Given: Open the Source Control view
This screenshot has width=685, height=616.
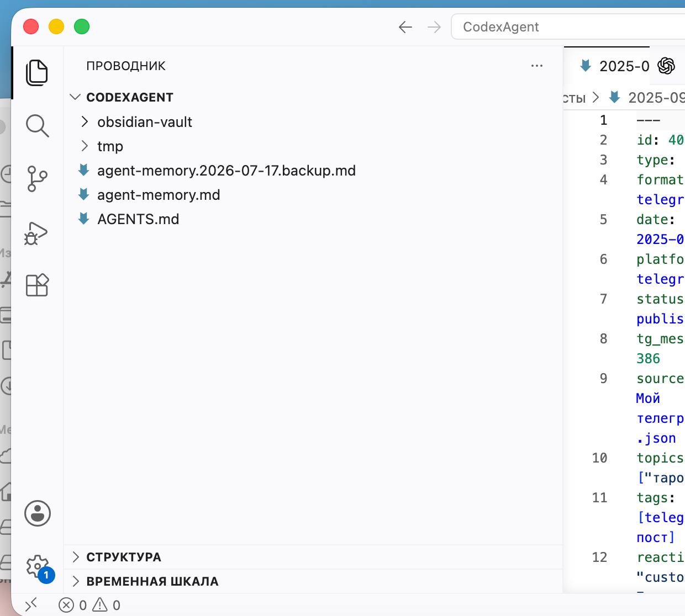Looking at the screenshot, I should [x=37, y=179].
